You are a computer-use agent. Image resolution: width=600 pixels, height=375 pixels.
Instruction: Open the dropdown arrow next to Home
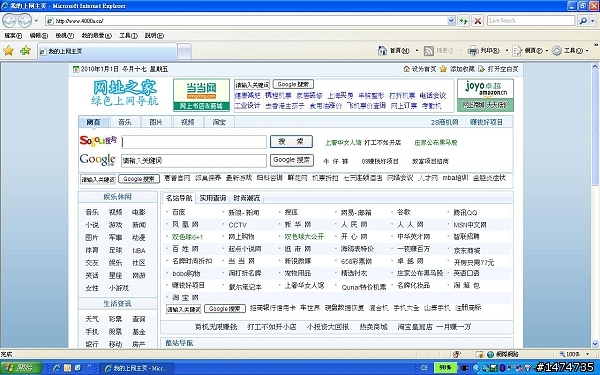[x=417, y=51]
